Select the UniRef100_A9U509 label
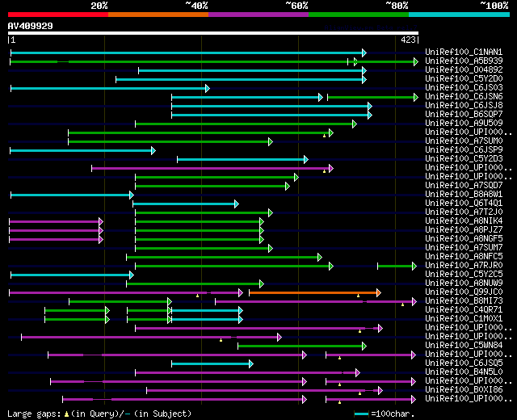 (464, 123)
